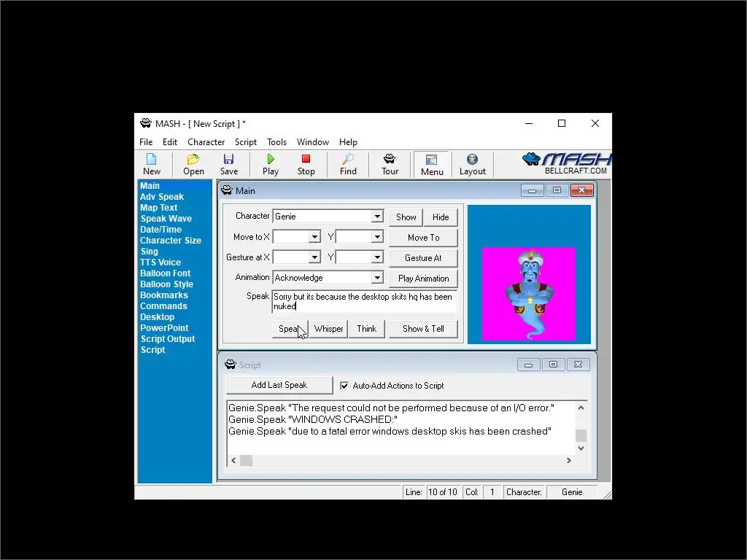Play the script with green arrow
This screenshot has height=560, width=747.
(x=270, y=164)
